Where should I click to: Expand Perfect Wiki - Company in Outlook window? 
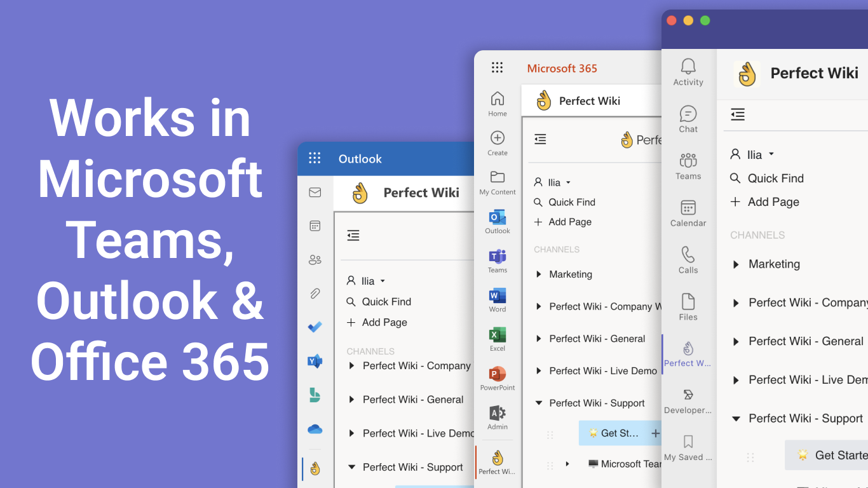click(351, 365)
